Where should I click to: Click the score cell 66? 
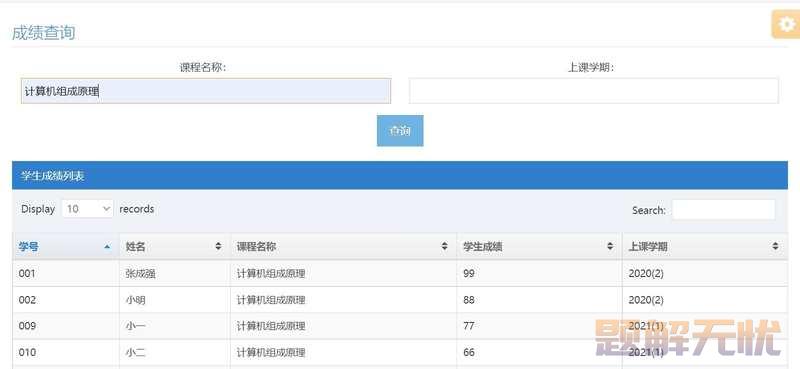click(x=469, y=353)
